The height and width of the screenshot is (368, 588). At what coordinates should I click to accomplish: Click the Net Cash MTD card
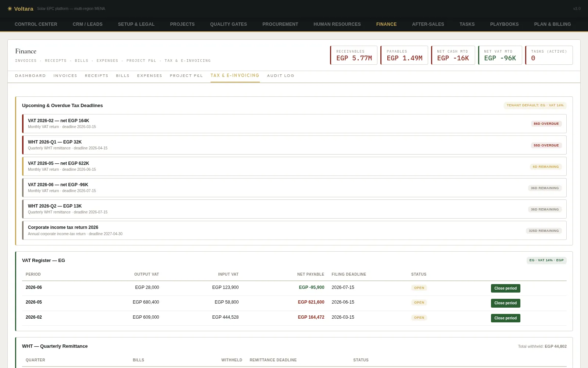tap(453, 55)
